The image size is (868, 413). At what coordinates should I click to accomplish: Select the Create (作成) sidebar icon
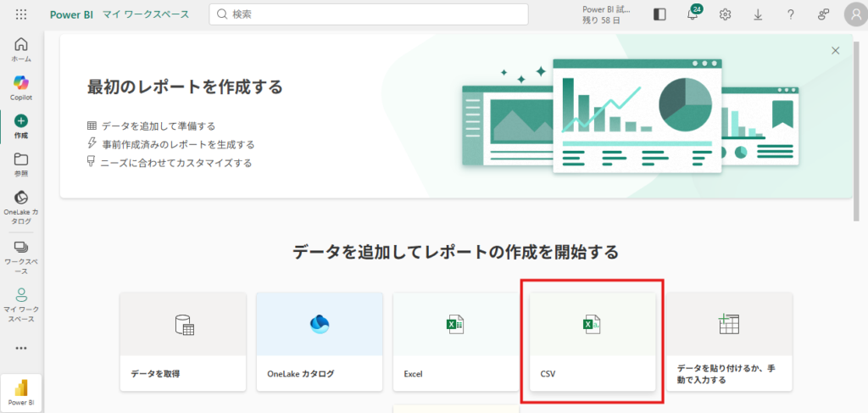pos(21,126)
